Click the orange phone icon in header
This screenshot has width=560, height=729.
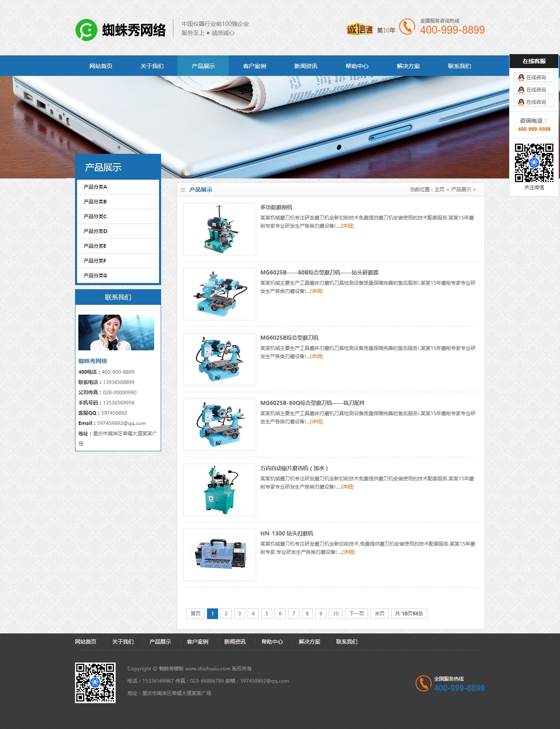click(407, 27)
